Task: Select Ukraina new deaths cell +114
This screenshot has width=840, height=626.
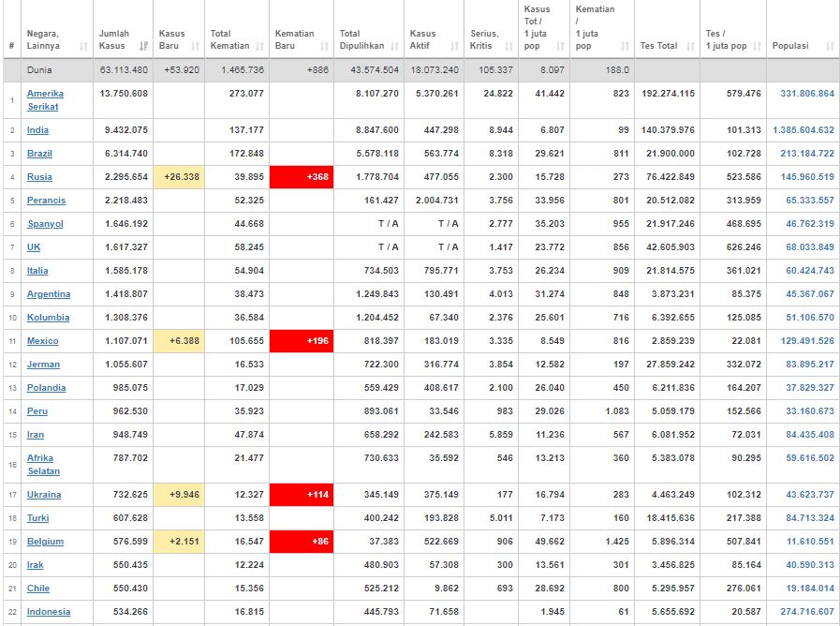Action: click(x=302, y=495)
